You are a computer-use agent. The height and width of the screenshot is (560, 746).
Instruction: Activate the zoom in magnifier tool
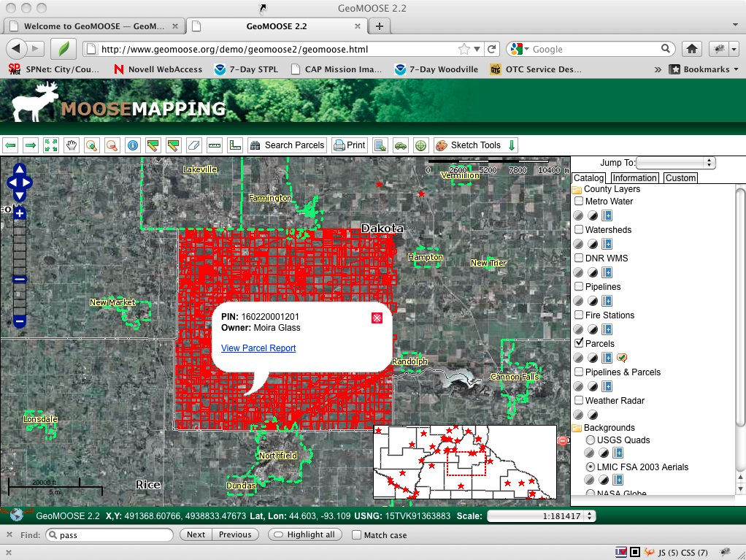91,145
